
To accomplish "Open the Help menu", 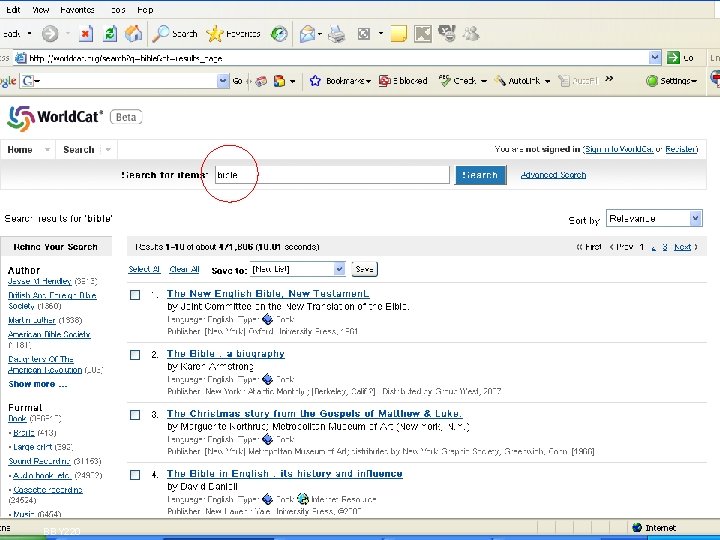I will pos(145,10).
